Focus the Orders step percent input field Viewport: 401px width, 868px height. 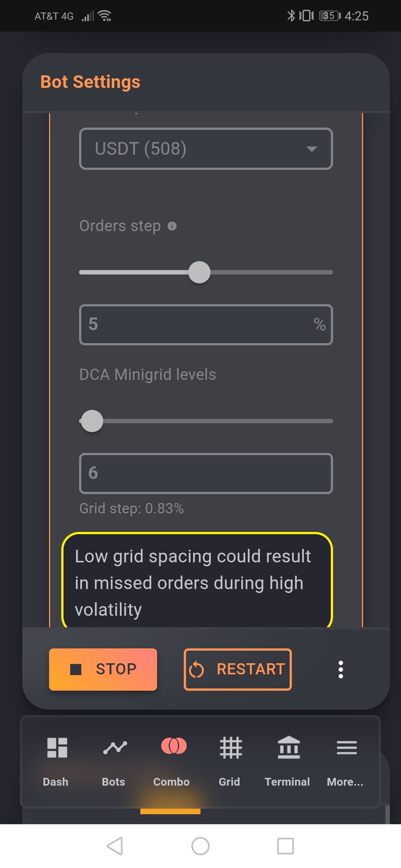[x=206, y=325]
